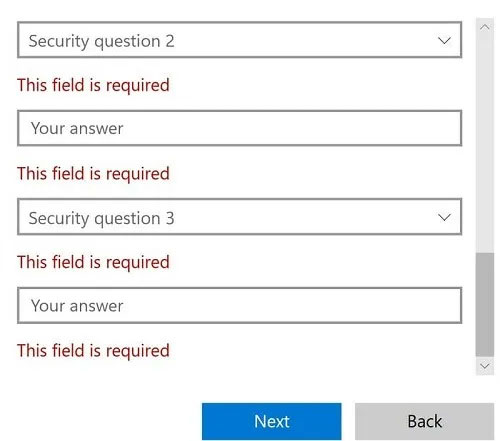Click the error message under Security question 3
This screenshot has width=500, height=441.
click(93, 262)
